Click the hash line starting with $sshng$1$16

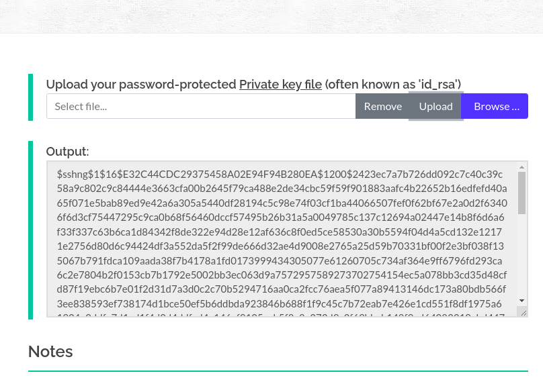[280, 173]
